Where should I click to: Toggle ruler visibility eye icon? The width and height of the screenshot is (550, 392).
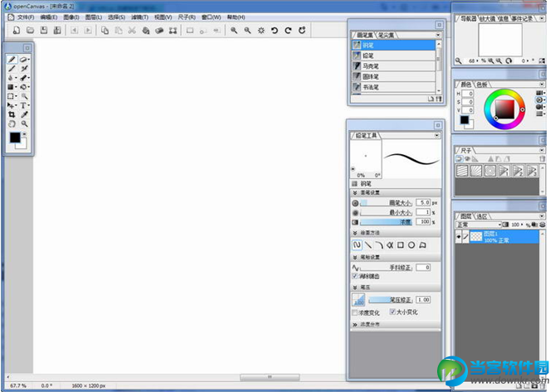pyautogui.click(x=467, y=159)
